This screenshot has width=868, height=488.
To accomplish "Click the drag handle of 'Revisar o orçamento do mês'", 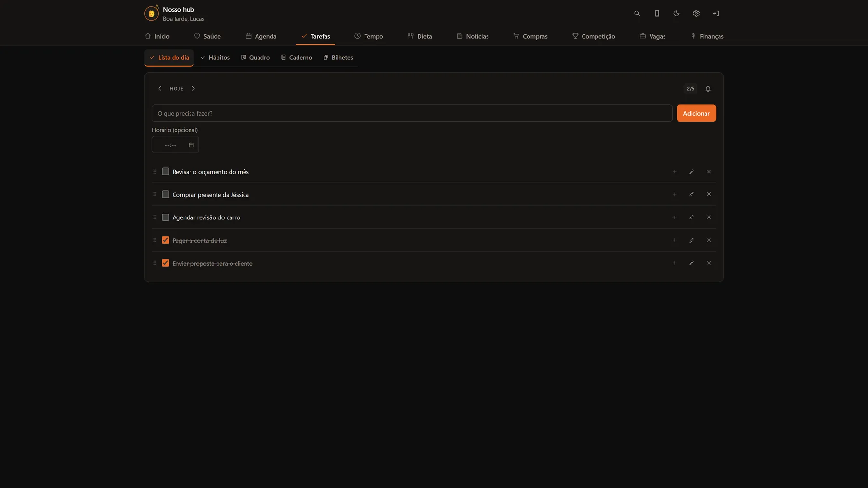I will coord(155,172).
